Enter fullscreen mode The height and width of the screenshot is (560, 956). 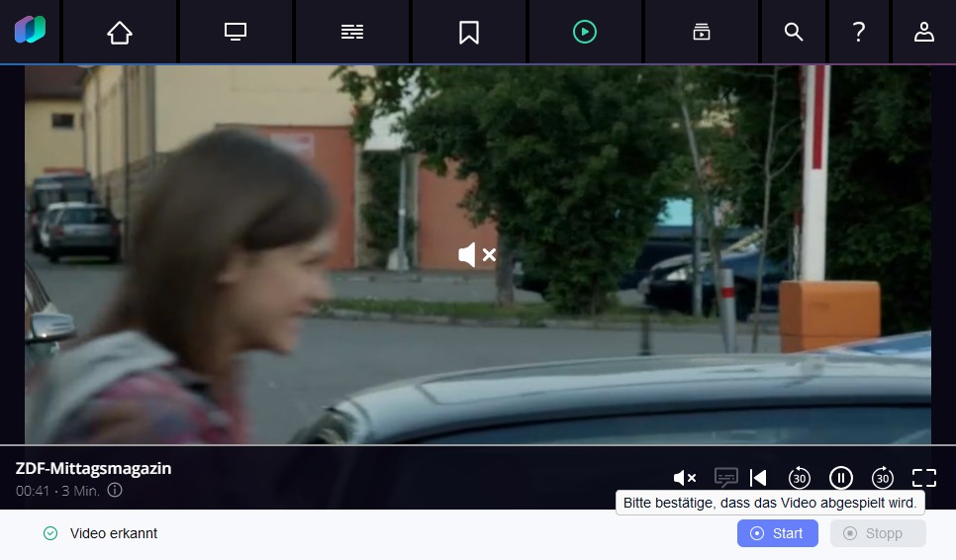click(x=923, y=478)
